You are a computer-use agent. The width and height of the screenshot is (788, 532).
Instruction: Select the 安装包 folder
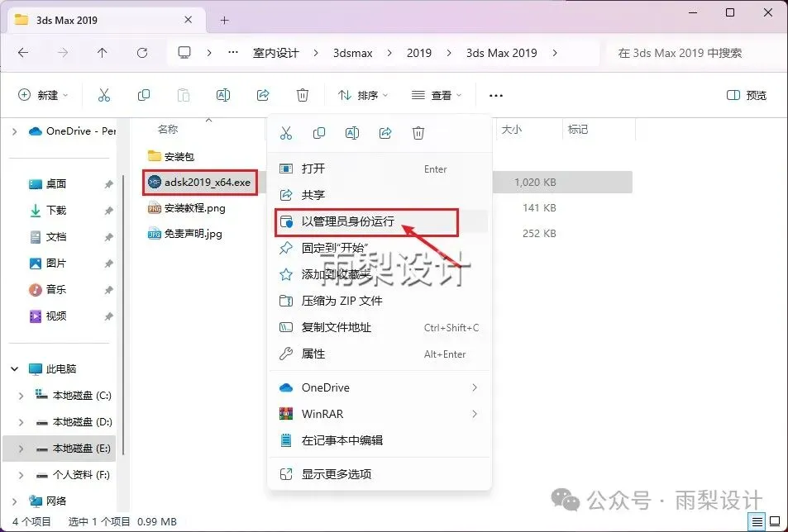pyautogui.click(x=171, y=157)
